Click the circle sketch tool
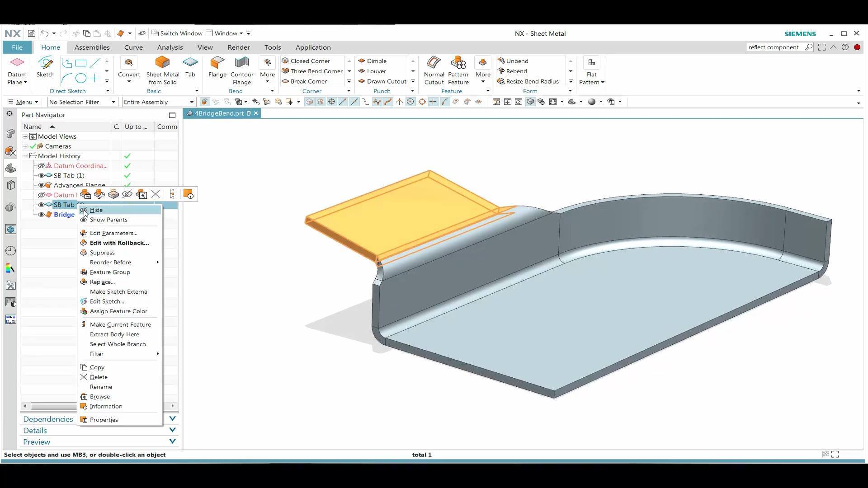868x488 pixels. click(x=81, y=79)
